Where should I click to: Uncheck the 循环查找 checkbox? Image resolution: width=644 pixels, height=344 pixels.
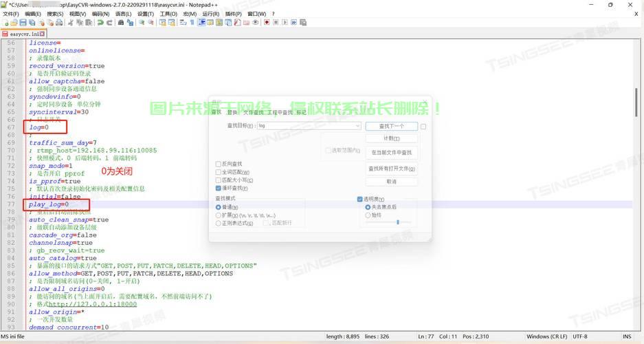pyautogui.click(x=218, y=188)
